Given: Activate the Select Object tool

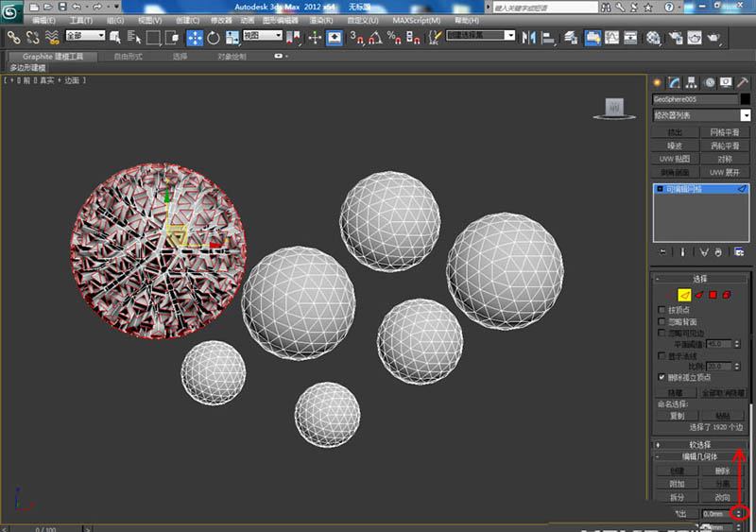Looking at the screenshot, I should coord(115,37).
